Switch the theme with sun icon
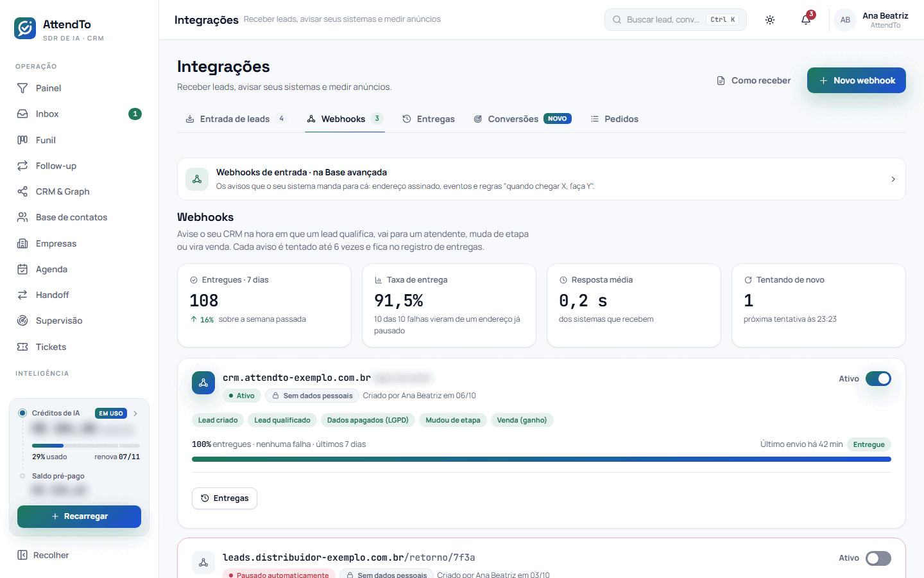Screen dimensions: 924x578 (770, 20)
